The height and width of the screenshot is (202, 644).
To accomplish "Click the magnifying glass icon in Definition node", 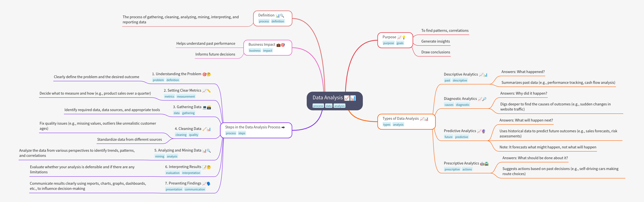I will click(x=282, y=16).
